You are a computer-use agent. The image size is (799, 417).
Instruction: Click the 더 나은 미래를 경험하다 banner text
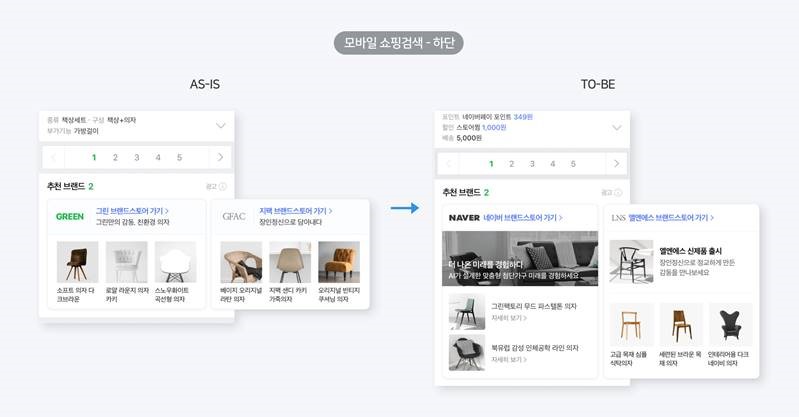[x=486, y=265]
